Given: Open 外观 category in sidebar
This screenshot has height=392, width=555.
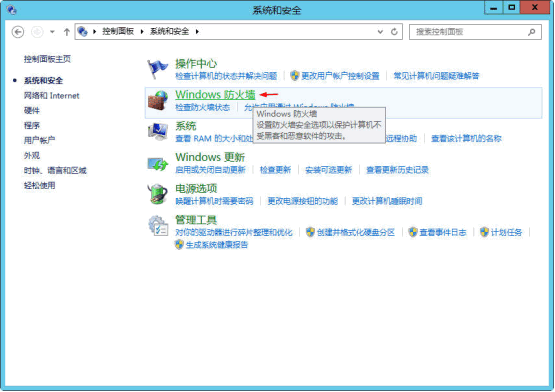Looking at the screenshot, I should click(x=32, y=155).
